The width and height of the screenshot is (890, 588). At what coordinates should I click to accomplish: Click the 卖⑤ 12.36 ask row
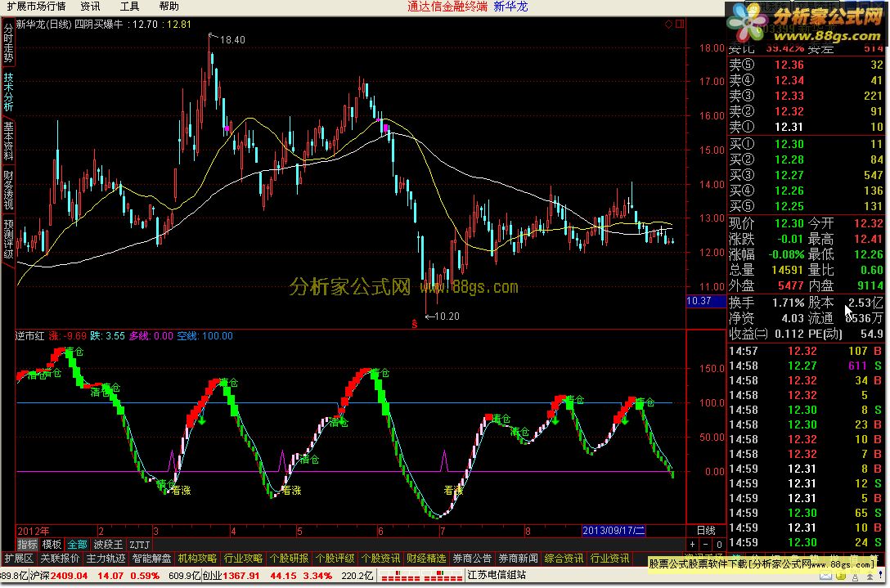(806, 65)
